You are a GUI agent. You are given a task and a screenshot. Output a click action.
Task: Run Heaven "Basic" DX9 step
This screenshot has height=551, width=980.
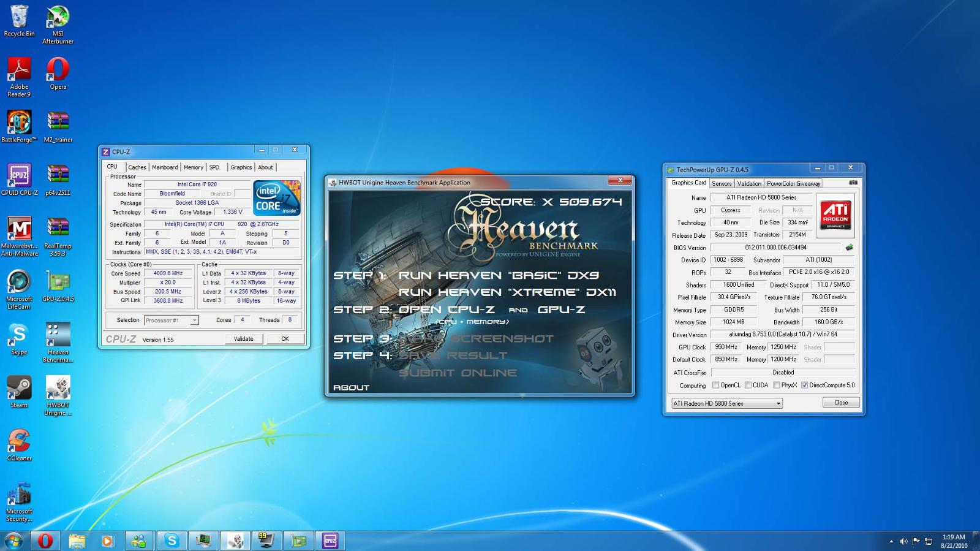click(499, 275)
